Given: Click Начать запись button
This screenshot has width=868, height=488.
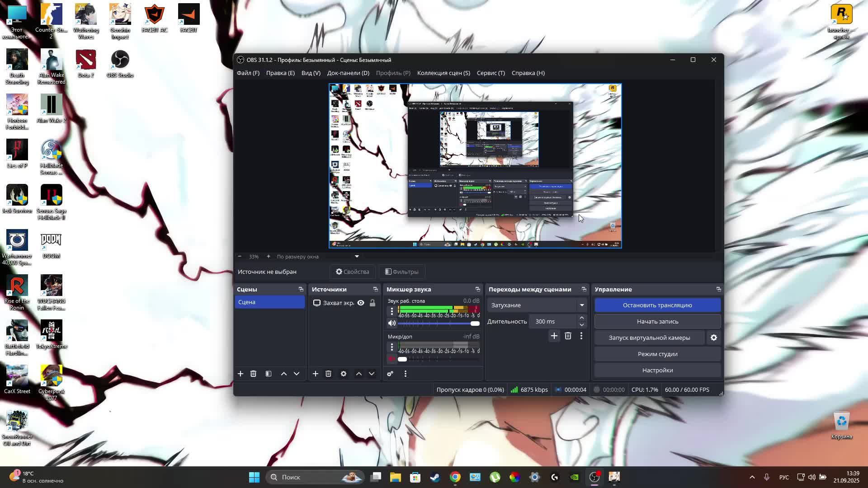Looking at the screenshot, I should coord(657,321).
